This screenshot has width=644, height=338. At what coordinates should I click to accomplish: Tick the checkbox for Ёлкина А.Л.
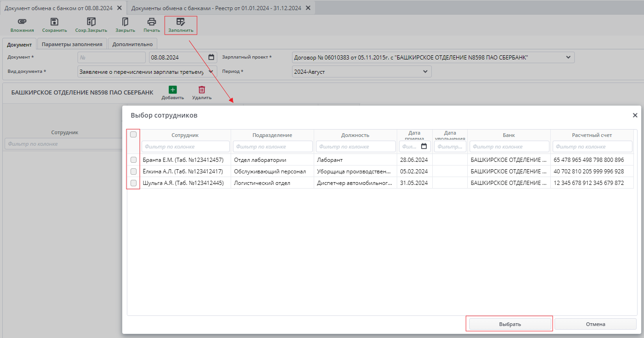point(133,172)
